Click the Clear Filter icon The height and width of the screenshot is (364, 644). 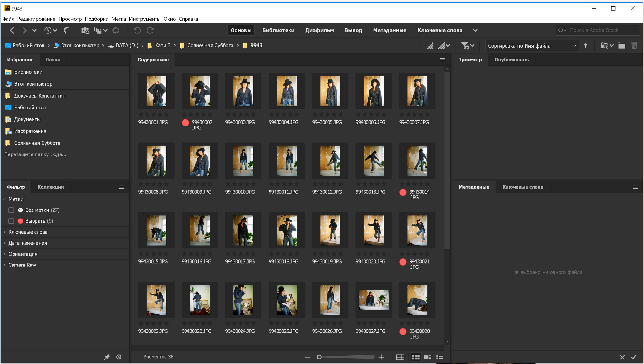119,357
